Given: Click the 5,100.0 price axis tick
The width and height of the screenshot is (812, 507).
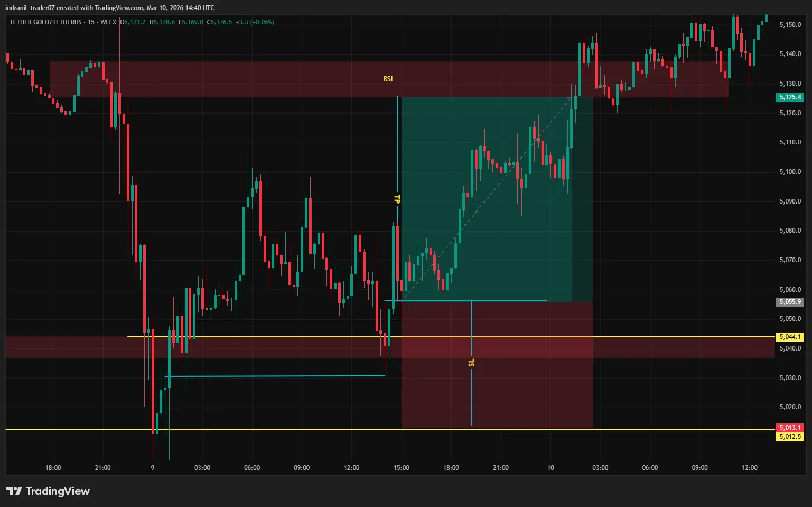Looking at the screenshot, I should pyautogui.click(x=790, y=172).
